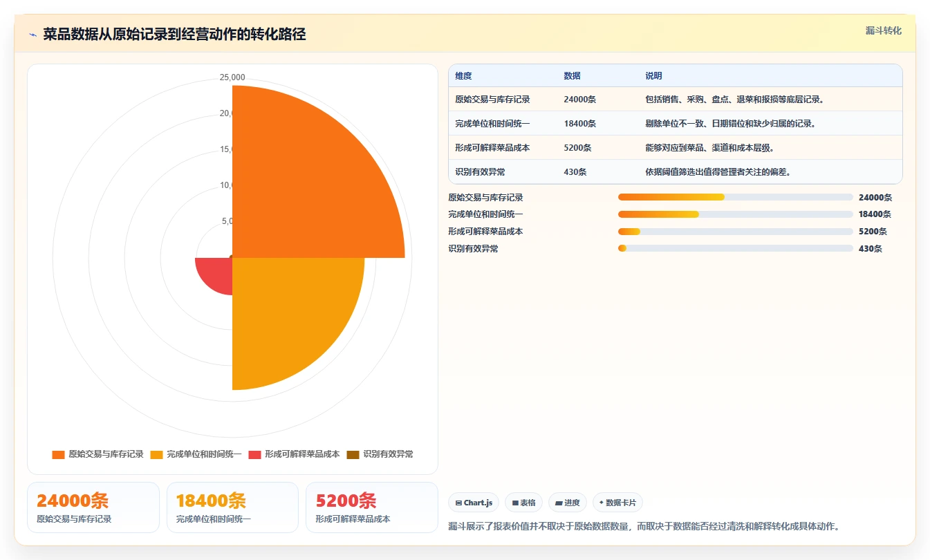The height and width of the screenshot is (560, 930).
Task: Click the 数据卡片 chip
Action: [x=617, y=503]
